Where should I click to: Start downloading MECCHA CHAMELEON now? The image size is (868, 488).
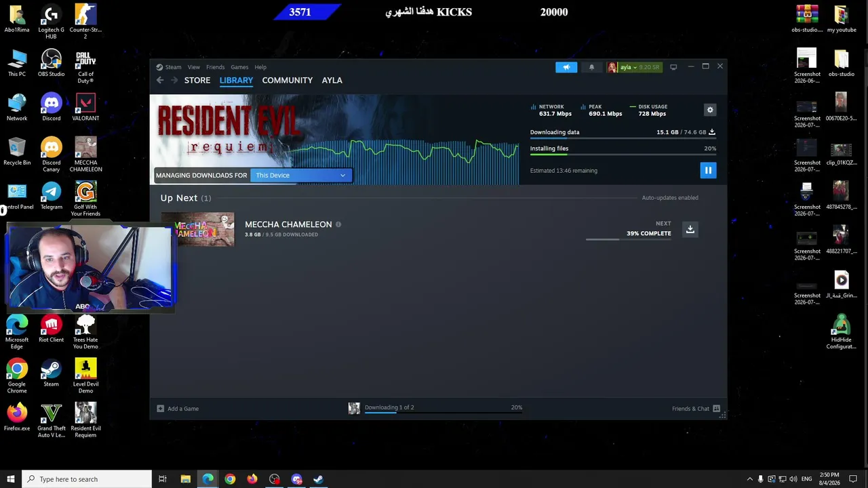(x=690, y=229)
